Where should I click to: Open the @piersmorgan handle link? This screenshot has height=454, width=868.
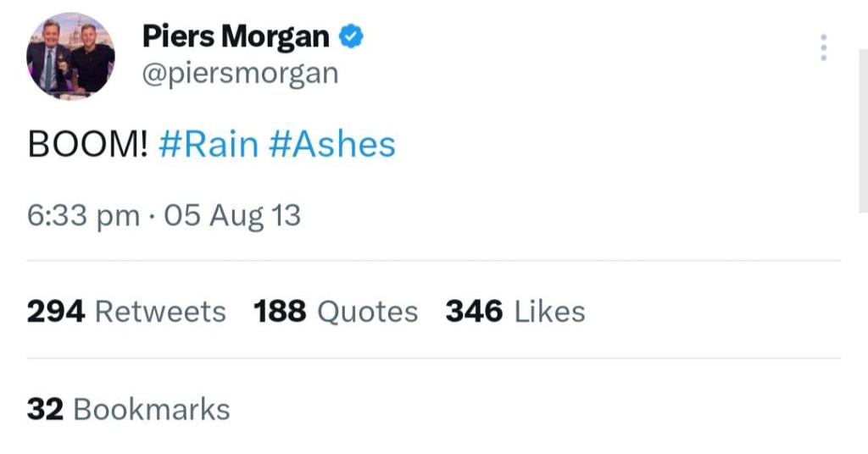(x=239, y=74)
